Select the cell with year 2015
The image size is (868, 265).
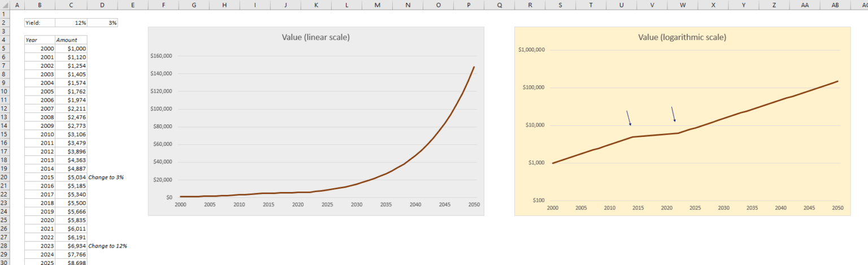click(40, 177)
